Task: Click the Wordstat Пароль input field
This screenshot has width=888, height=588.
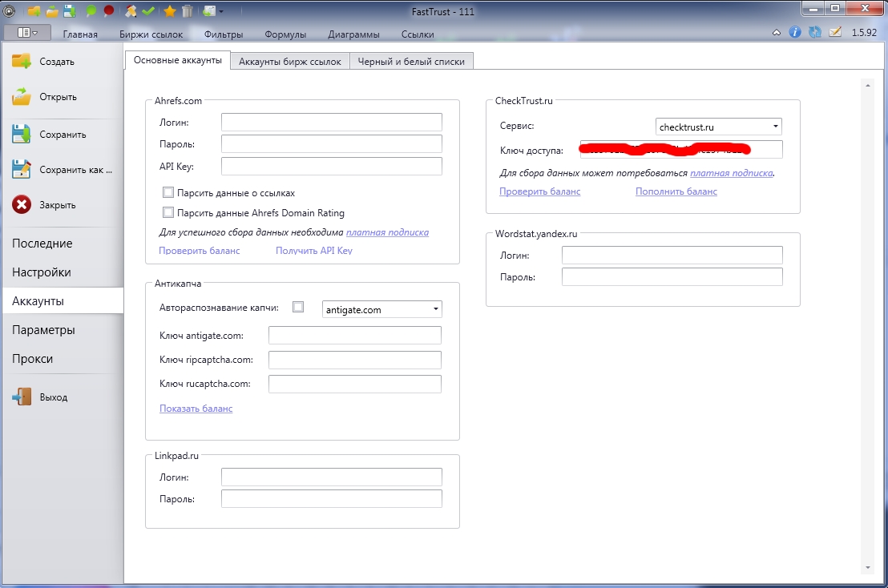Action: pos(672,276)
